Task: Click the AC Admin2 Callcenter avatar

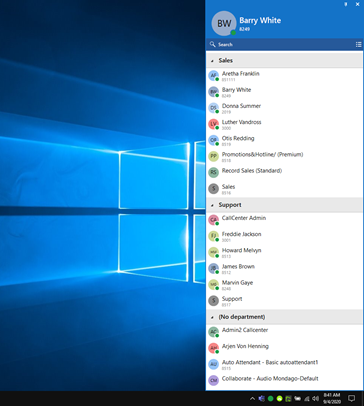Action: 213,332
